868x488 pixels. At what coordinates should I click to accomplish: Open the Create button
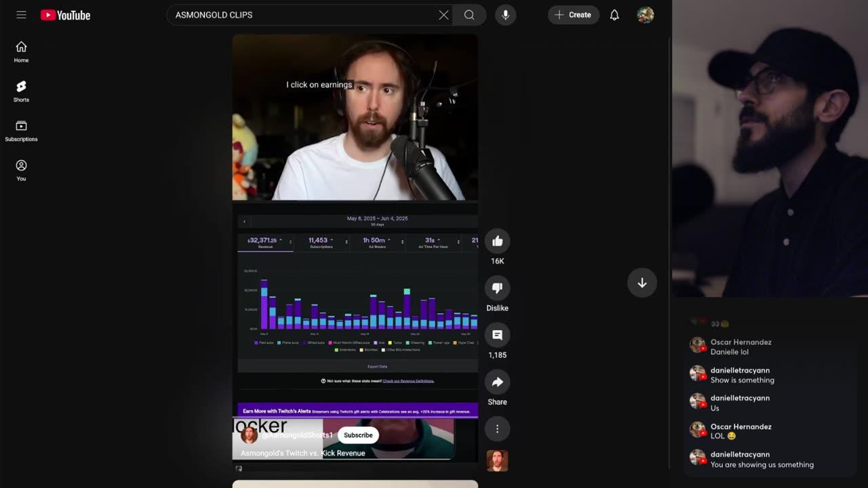[x=573, y=15]
